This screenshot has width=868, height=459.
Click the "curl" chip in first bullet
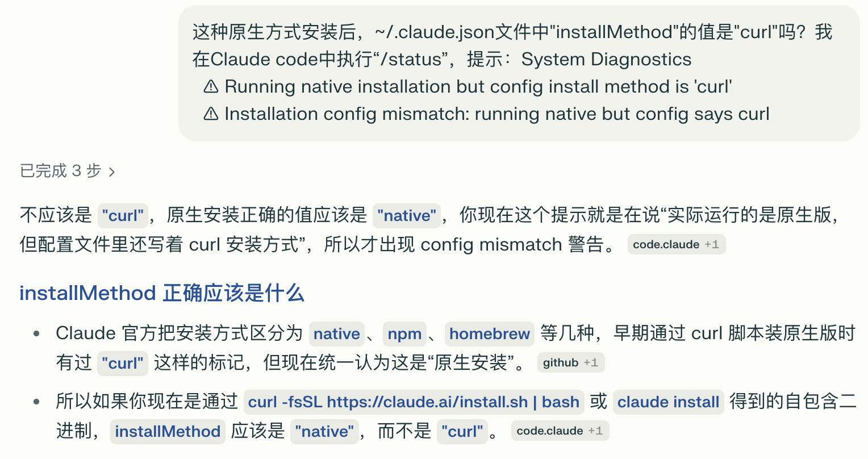(123, 364)
